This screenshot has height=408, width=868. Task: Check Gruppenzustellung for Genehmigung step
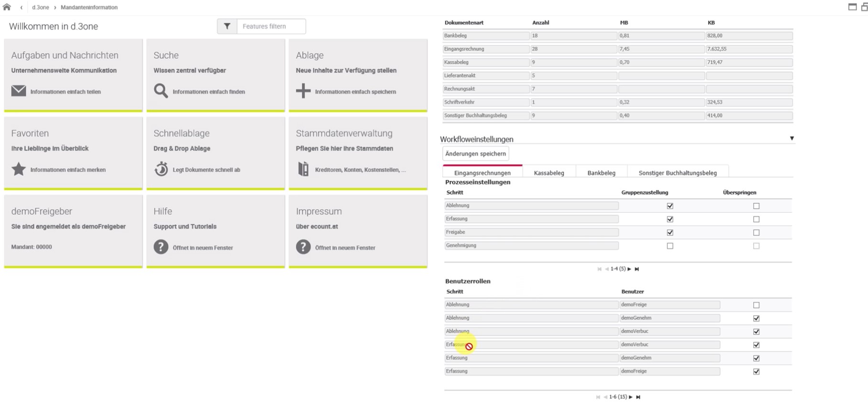670,246
